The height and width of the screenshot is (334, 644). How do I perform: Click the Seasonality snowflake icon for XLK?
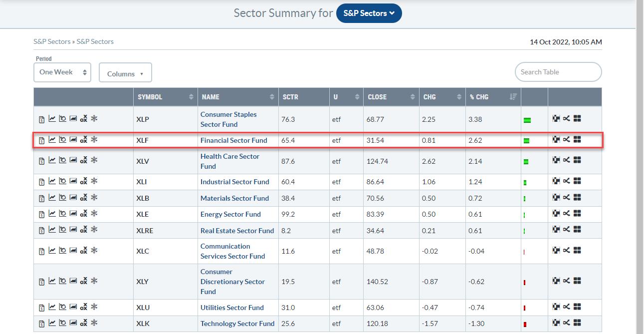coord(94,323)
